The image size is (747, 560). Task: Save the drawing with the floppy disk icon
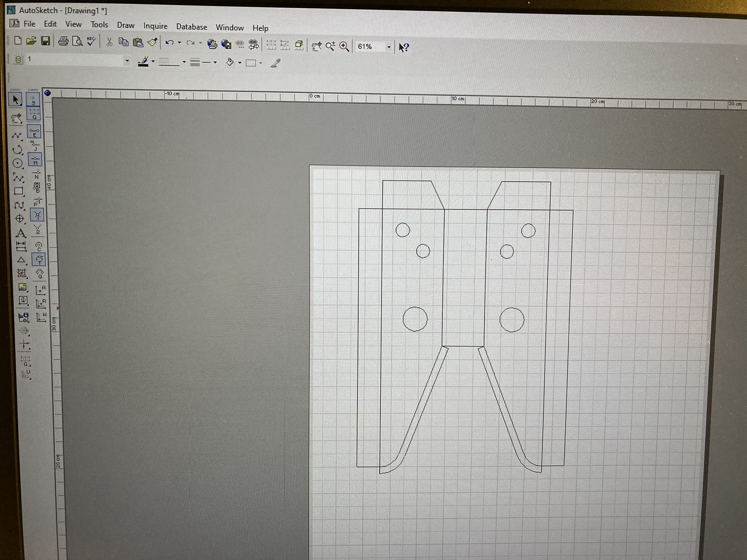click(45, 41)
